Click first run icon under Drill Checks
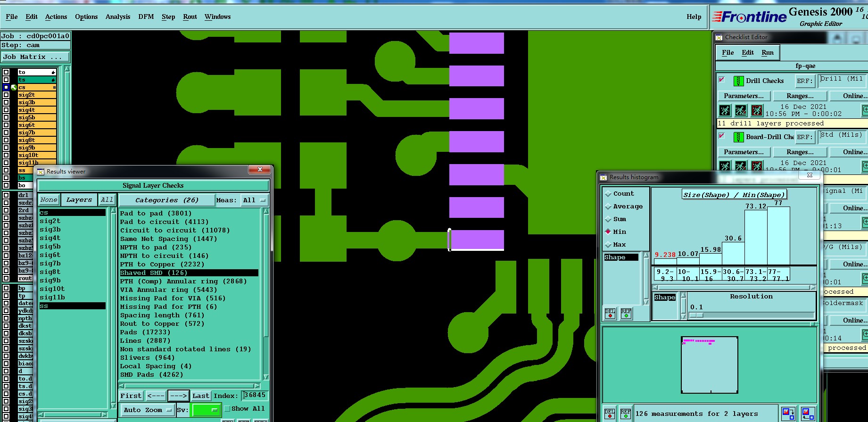This screenshot has width=868, height=422. (725, 110)
